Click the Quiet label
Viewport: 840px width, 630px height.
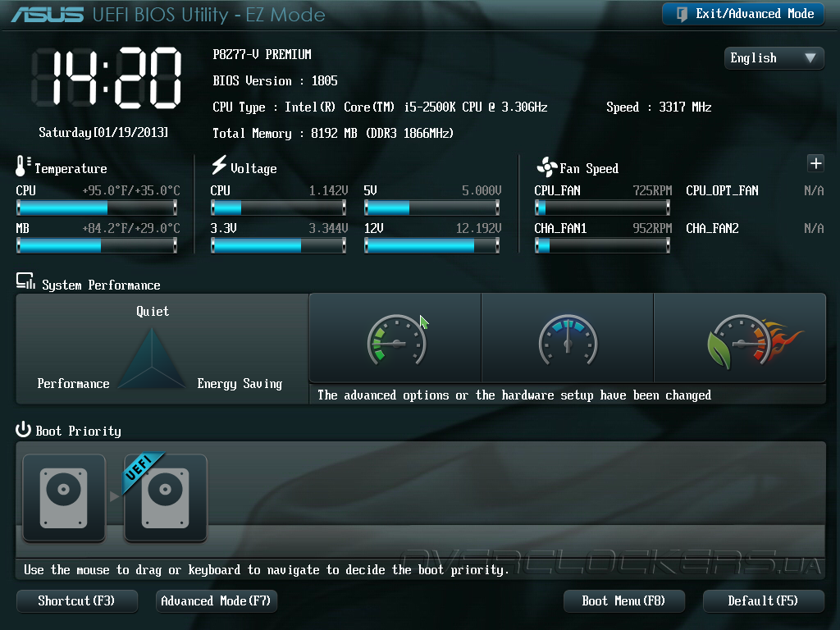[153, 311]
